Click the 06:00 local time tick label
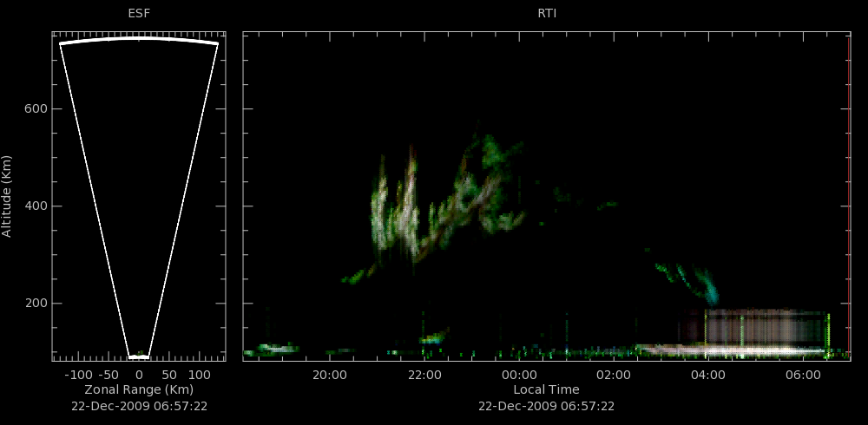 click(x=803, y=375)
